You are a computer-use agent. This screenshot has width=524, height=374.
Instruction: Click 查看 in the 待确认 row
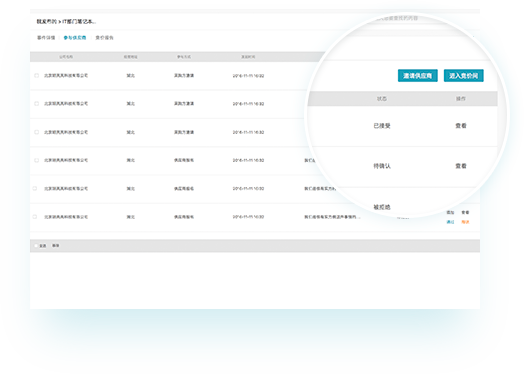click(x=461, y=166)
